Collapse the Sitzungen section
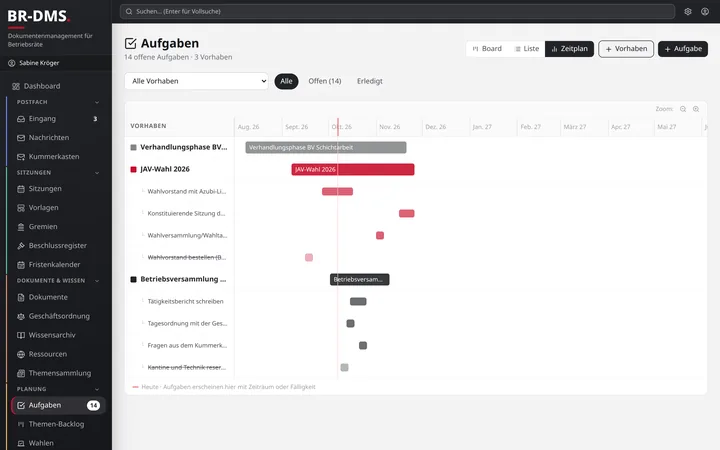 (97, 173)
